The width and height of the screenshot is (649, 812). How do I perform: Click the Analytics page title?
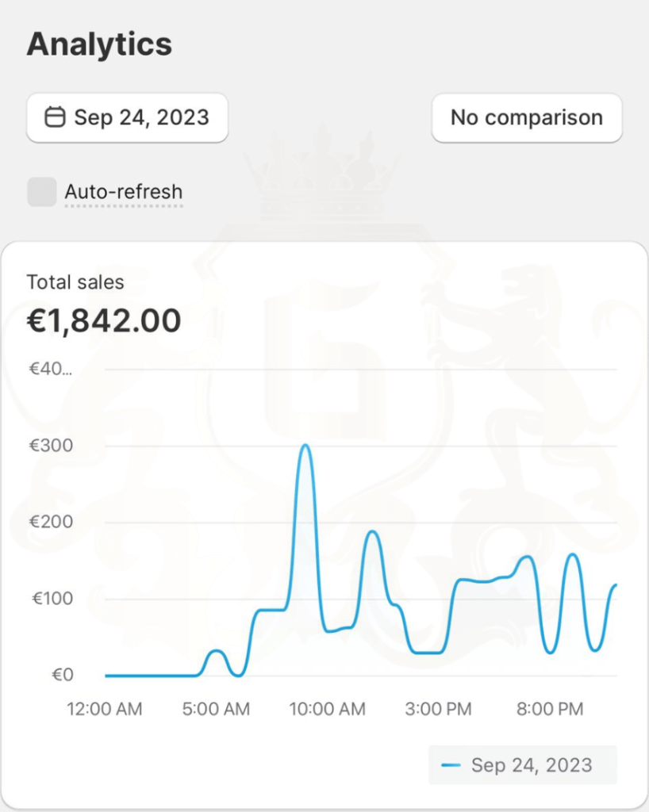pyautogui.click(x=99, y=44)
